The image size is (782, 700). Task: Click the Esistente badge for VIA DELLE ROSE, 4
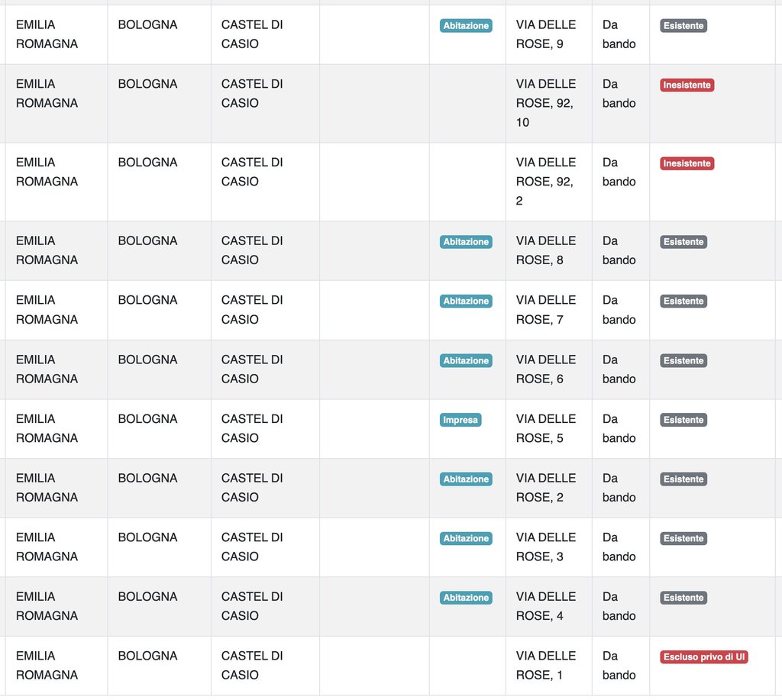tap(683, 598)
